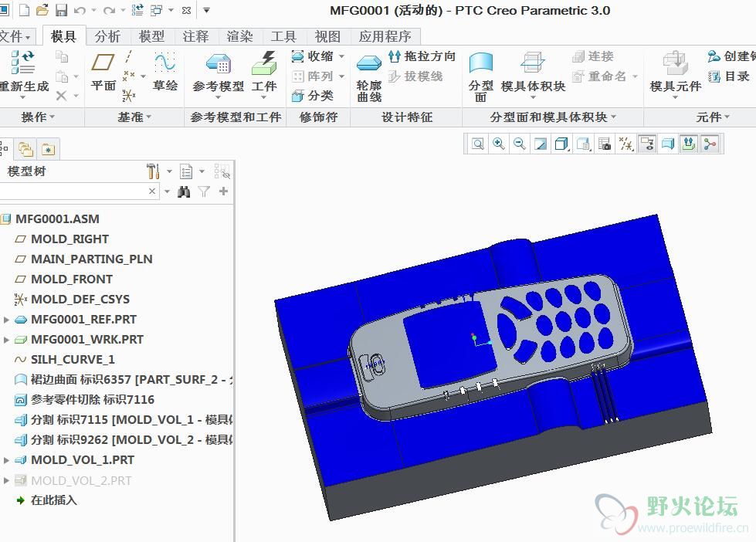Switch to the 工具 ribbon tab
This screenshot has height=542, width=756.
283,36
